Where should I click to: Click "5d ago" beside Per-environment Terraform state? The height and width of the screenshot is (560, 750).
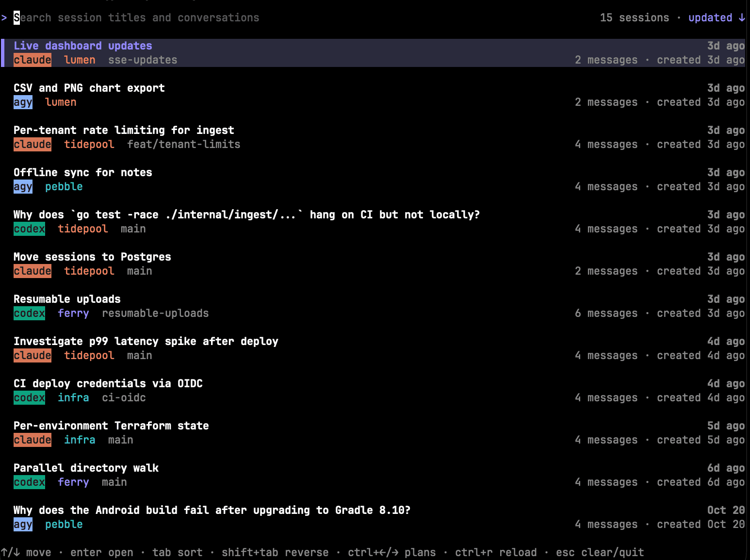726,426
